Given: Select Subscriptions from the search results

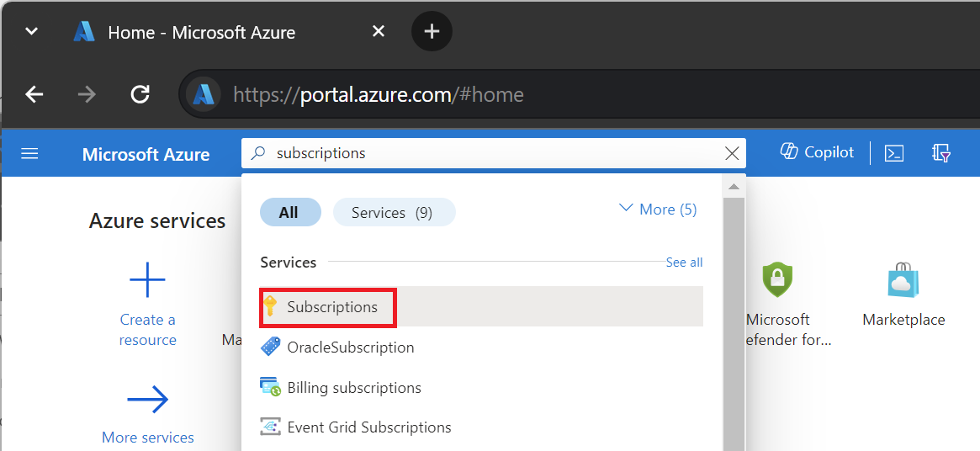Looking at the screenshot, I should 481,306.
